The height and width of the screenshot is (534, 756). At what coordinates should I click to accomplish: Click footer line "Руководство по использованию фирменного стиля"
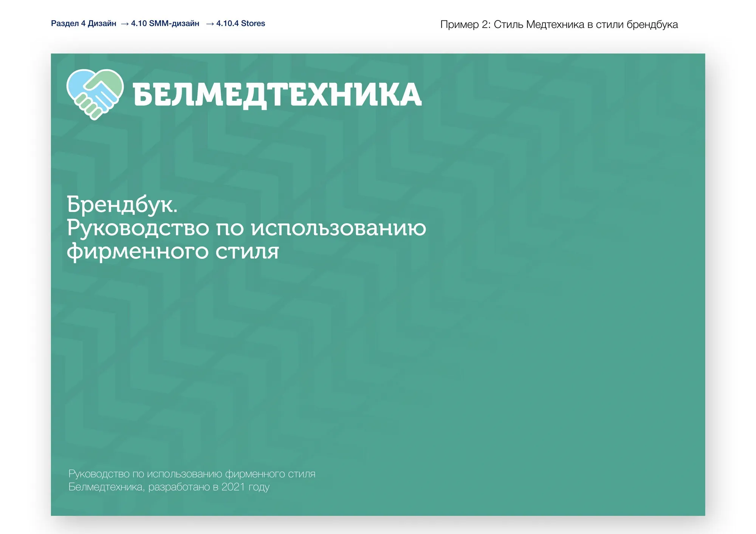(192, 474)
